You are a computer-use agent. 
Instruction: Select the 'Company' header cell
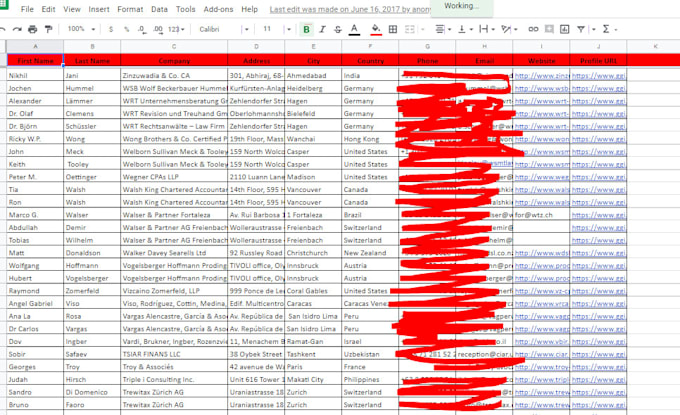click(x=174, y=60)
